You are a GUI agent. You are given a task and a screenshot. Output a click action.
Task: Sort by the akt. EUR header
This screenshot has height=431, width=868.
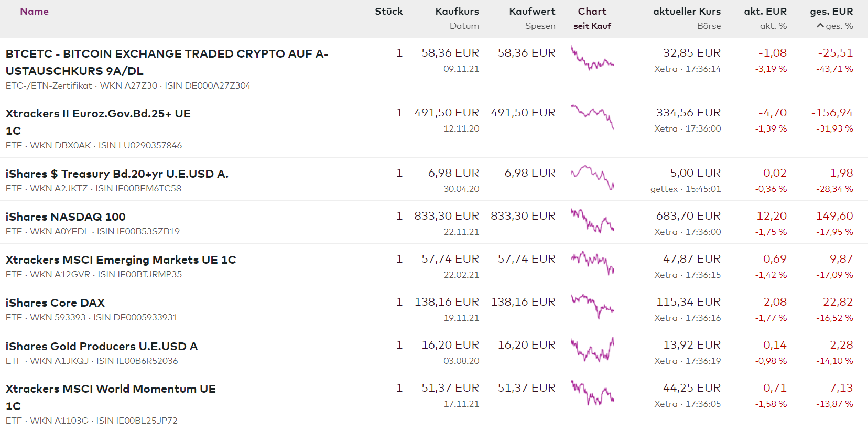click(765, 12)
